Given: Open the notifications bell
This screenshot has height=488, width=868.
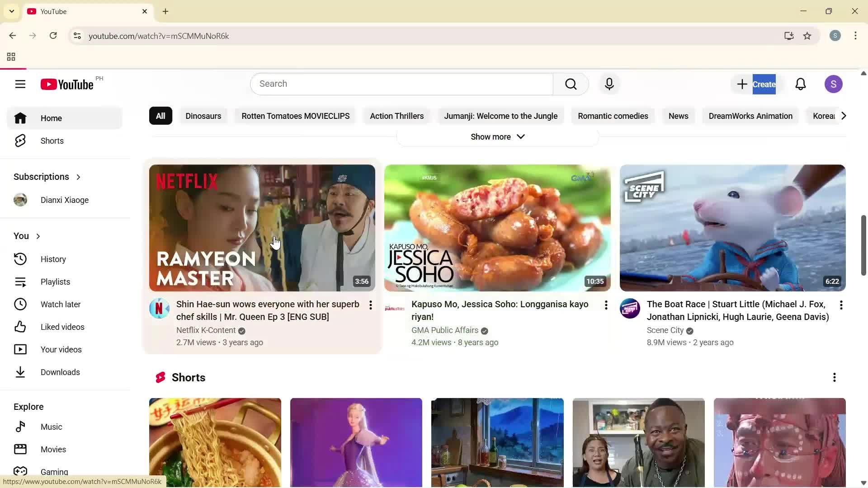Looking at the screenshot, I should click(x=801, y=84).
